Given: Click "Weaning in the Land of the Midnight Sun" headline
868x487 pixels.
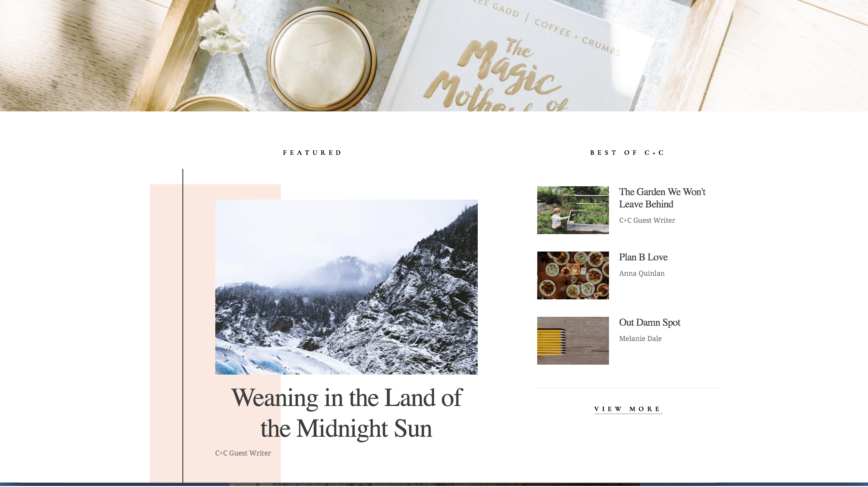Looking at the screenshot, I should pos(347,413).
